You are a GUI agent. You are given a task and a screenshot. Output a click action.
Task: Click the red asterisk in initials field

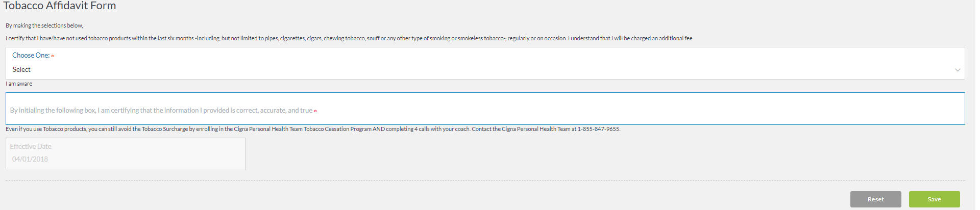tap(315, 111)
